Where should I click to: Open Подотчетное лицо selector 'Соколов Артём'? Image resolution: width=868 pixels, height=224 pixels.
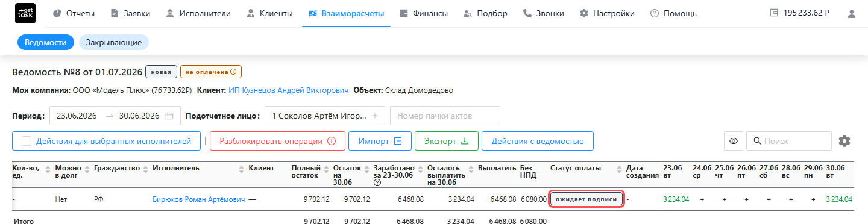point(325,116)
